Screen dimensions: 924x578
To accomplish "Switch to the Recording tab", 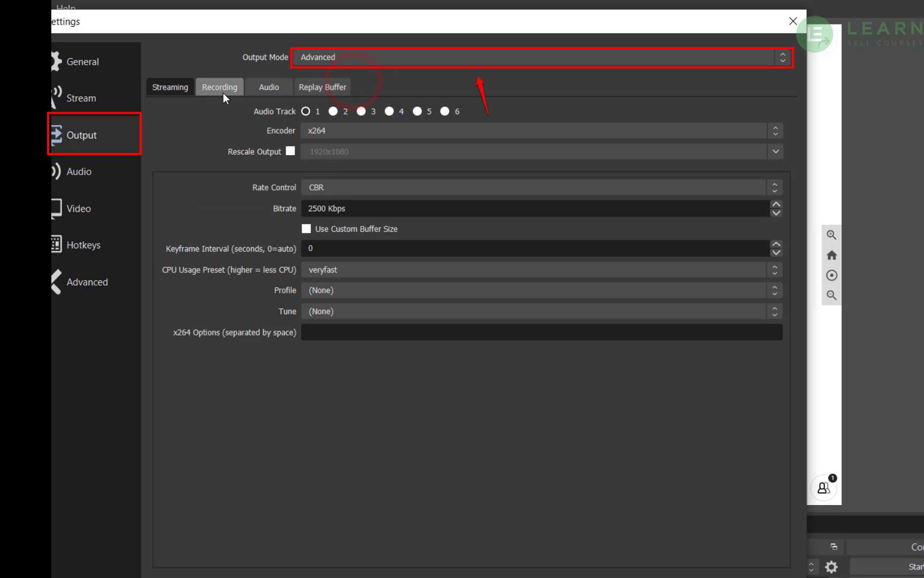I will (x=219, y=87).
